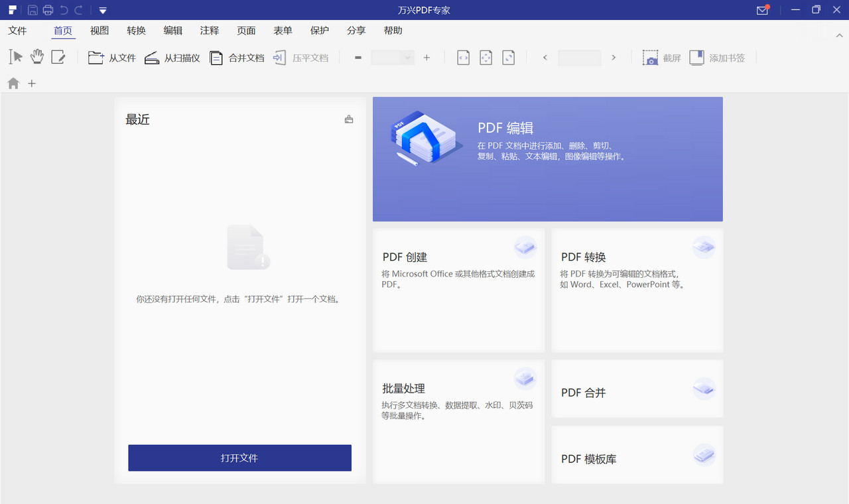Click the 添加书签 bookmark tool

pos(717,58)
